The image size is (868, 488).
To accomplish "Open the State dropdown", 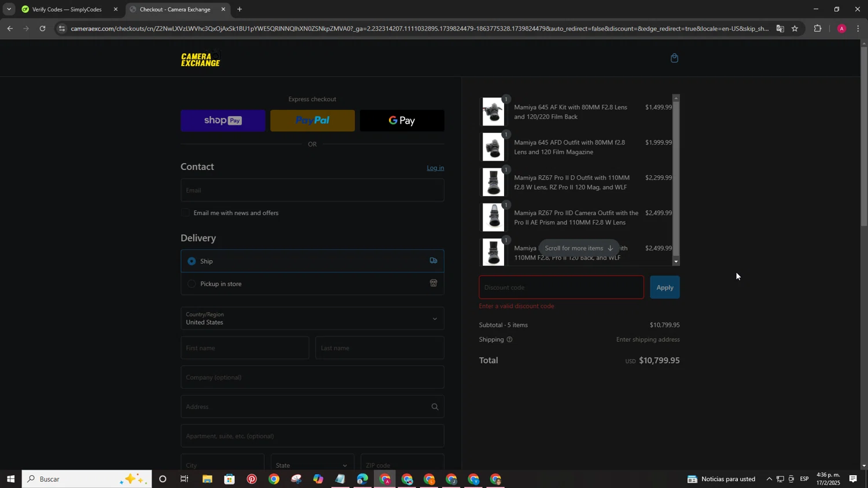I will click(x=312, y=462).
